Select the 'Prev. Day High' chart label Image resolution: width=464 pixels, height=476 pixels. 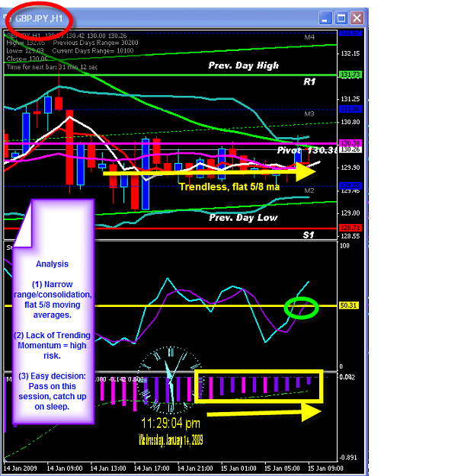(x=243, y=65)
